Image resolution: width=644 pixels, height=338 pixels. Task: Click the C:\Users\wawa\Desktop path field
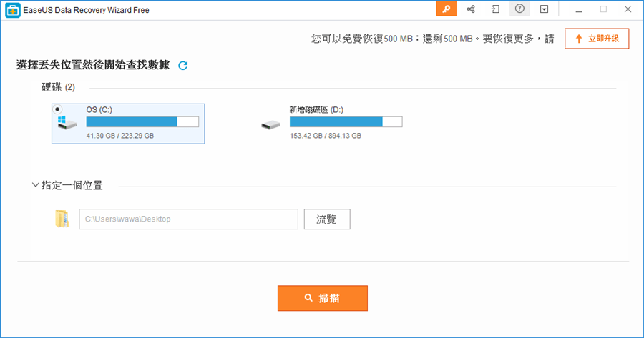(188, 219)
